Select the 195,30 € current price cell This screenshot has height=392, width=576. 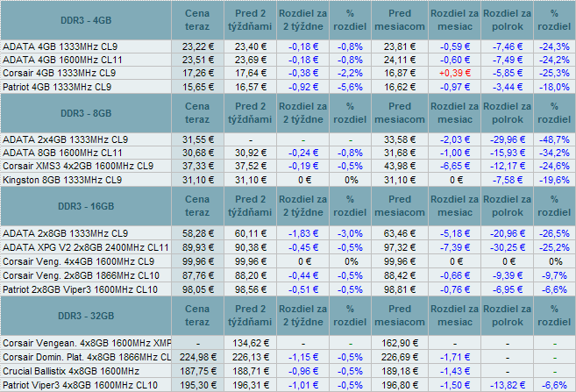pyautogui.click(x=197, y=385)
